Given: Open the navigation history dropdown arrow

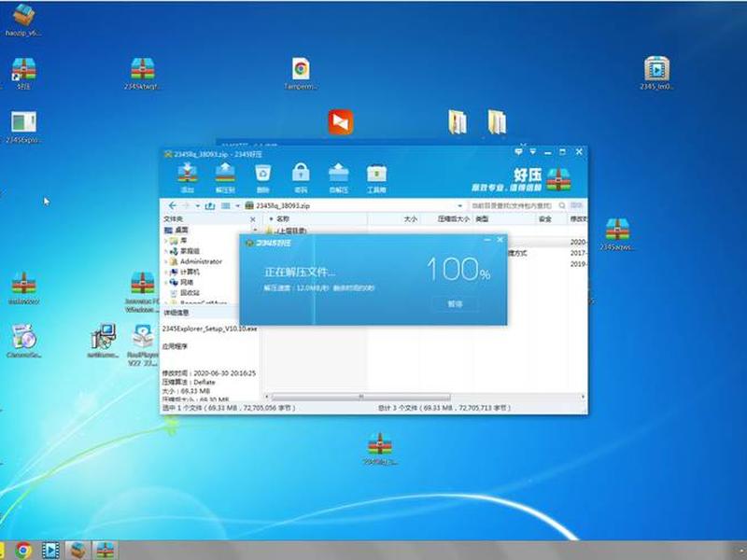Looking at the screenshot, I should coord(197,205).
